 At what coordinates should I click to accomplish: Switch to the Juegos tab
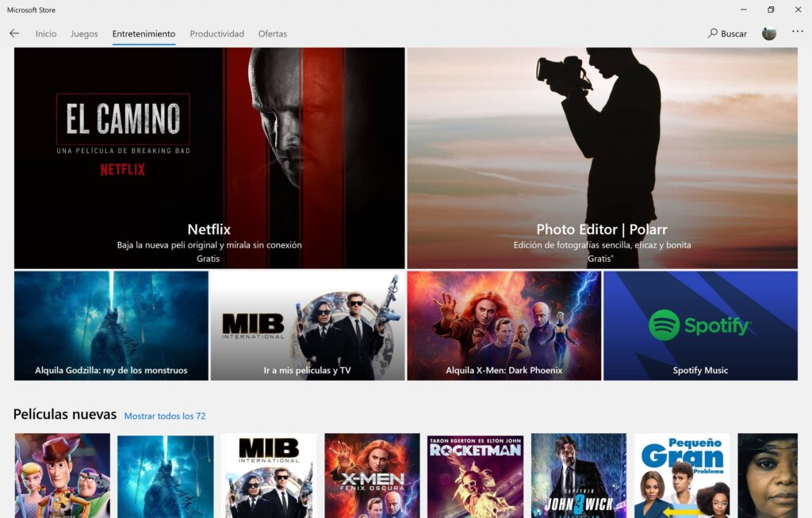point(84,34)
